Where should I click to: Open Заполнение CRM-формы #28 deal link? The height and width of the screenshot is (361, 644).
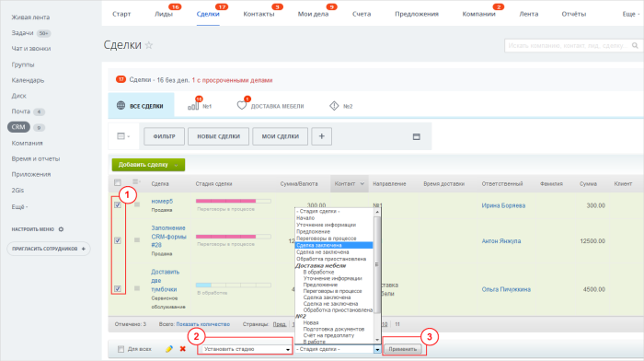168,237
